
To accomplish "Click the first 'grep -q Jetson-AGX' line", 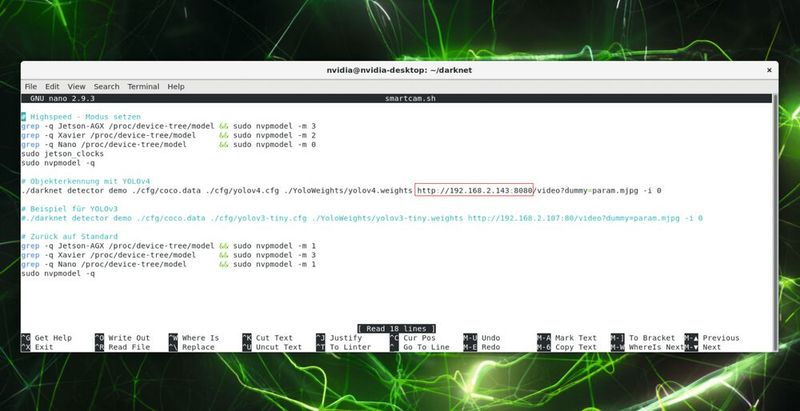I will coord(169,126).
